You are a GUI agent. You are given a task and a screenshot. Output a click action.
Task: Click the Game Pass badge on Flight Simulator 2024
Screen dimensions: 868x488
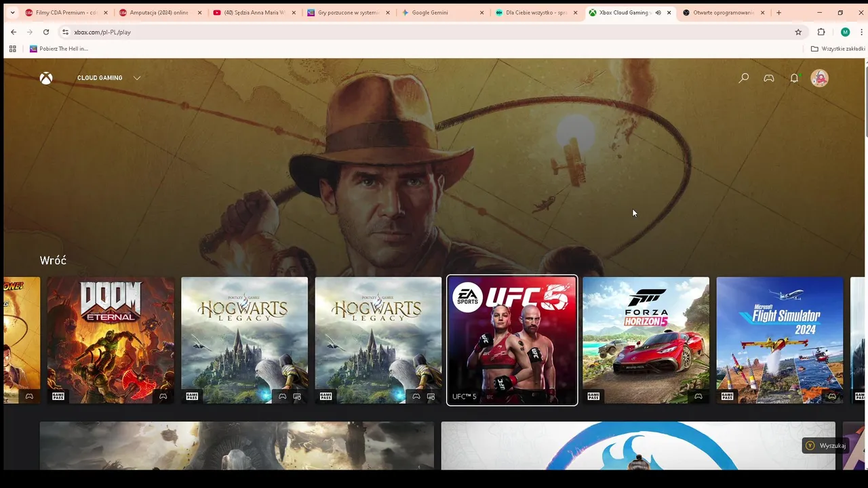coord(728,396)
